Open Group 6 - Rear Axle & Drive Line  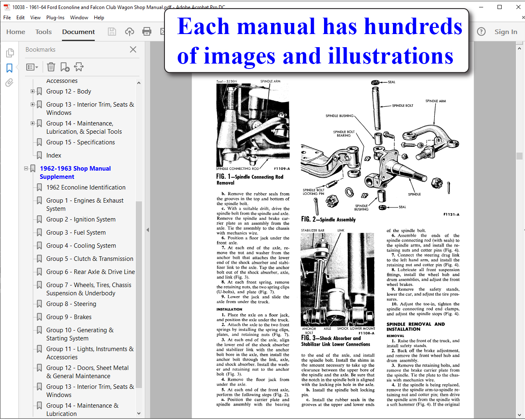91,272
